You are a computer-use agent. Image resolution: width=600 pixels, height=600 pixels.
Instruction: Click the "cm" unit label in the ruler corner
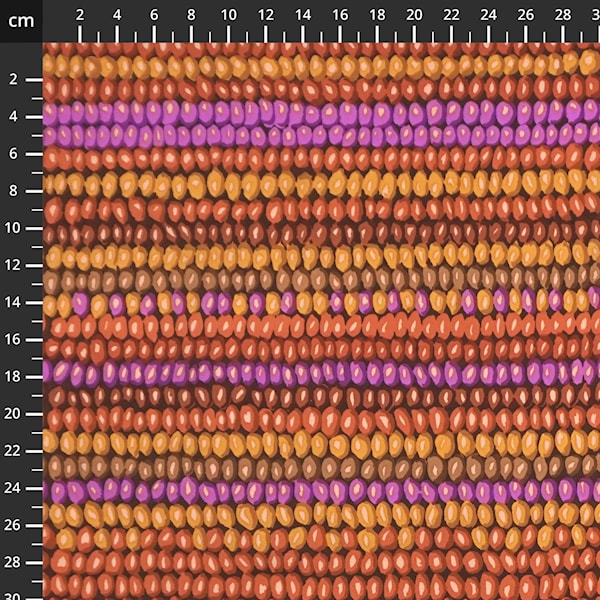click(x=21, y=20)
